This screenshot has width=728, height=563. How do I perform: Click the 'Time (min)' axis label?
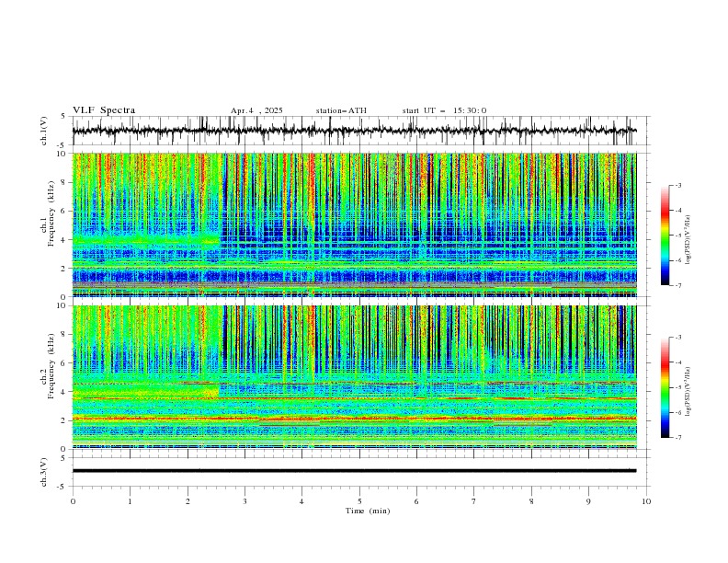point(368,511)
